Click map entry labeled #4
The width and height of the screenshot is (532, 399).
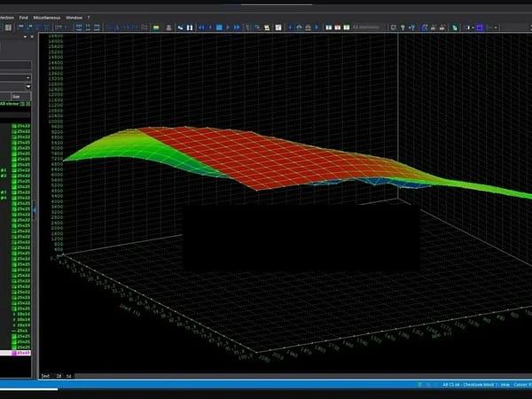(x=4, y=198)
